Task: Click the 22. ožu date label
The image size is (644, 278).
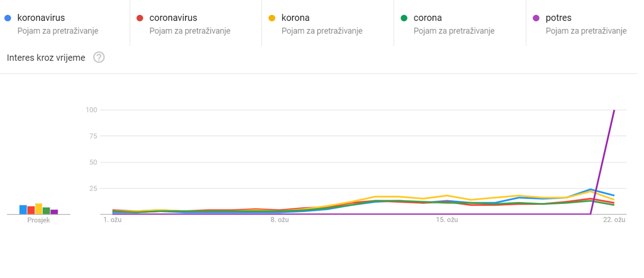Action: pos(614,220)
